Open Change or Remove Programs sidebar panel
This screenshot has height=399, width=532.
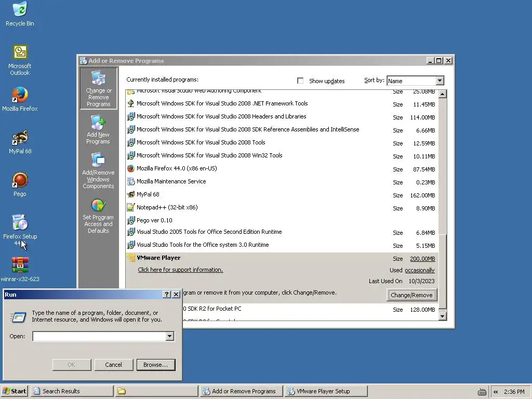98,88
